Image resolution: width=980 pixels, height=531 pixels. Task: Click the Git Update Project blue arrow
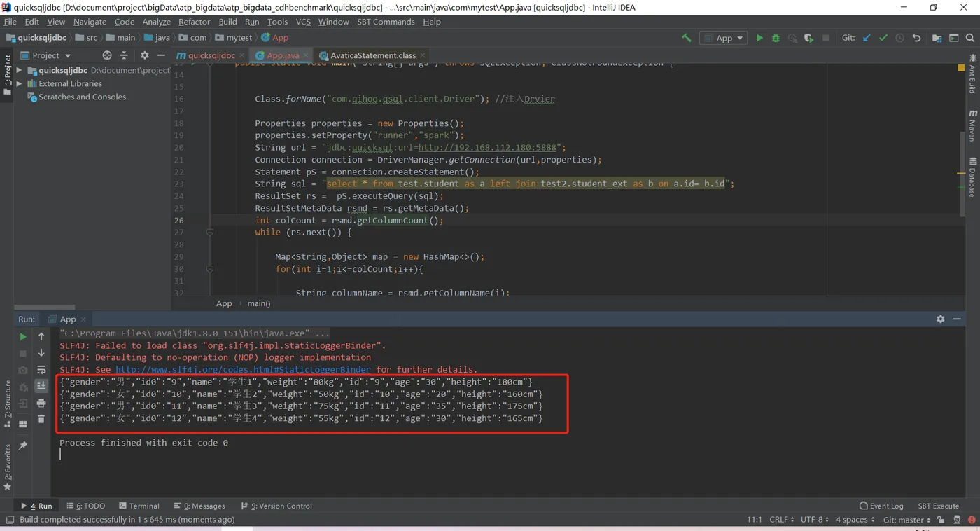point(867,38)
